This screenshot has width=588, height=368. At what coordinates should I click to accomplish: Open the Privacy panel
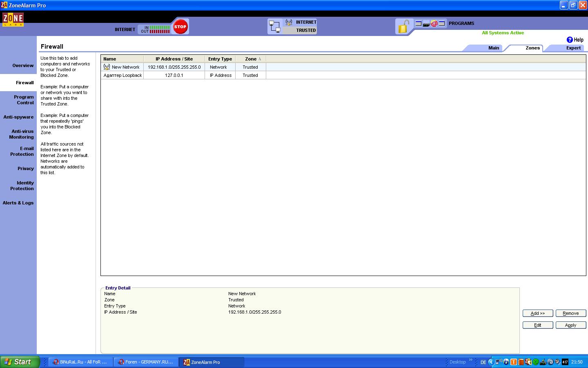[x=26, y=168]
